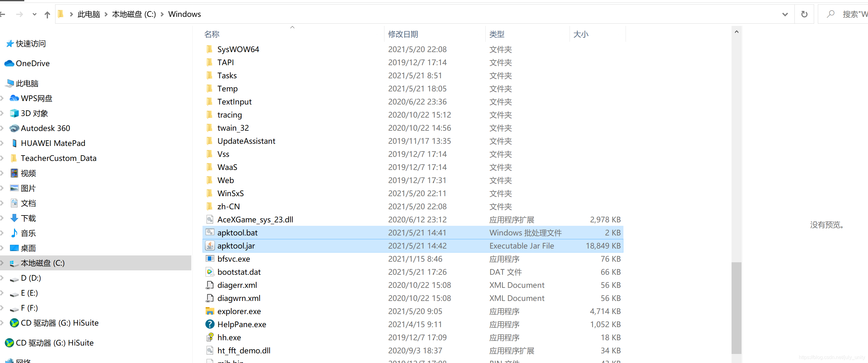868x363 pixels.
Task: Select the Autodesk 360 sidebar icon
Action: click(14, 128)
